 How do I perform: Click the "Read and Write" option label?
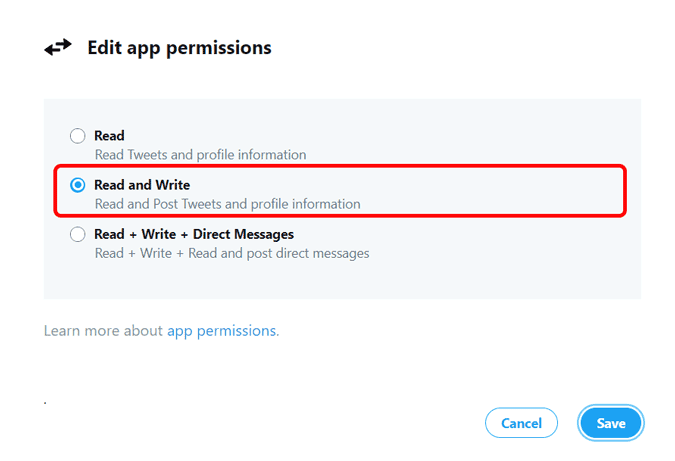[x=141, y=185]
